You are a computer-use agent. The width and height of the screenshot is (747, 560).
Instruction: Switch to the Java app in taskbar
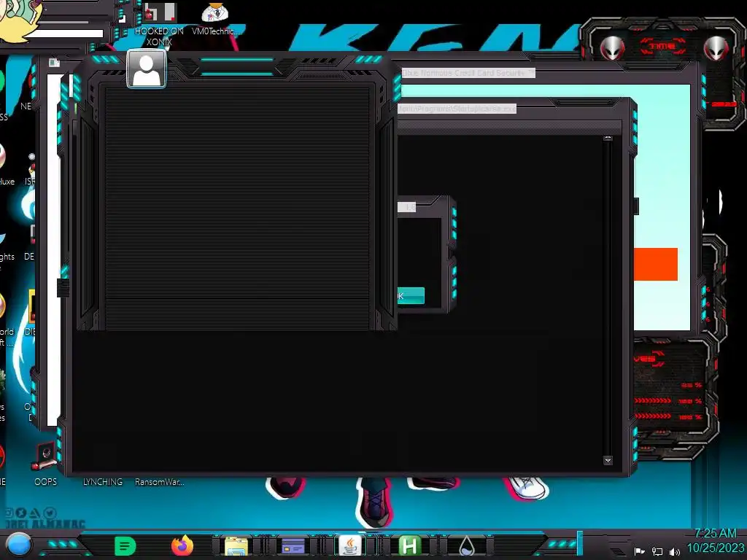tap(350, 545)
